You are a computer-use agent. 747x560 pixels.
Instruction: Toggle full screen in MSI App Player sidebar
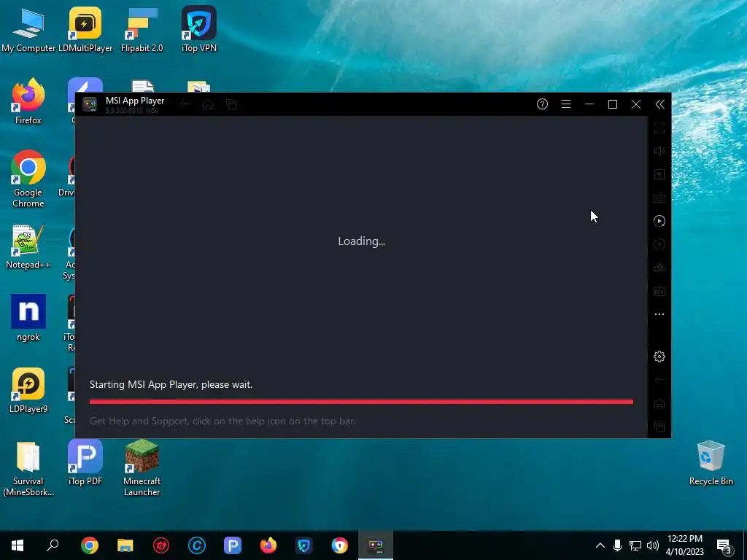click(x=659, y=128)
